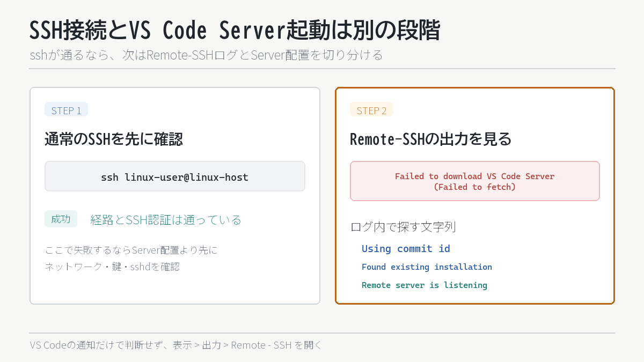This screenshot has width=644, height=362.
Task: Click the label 'ログ内で探す文字列'
Action: 403,226
